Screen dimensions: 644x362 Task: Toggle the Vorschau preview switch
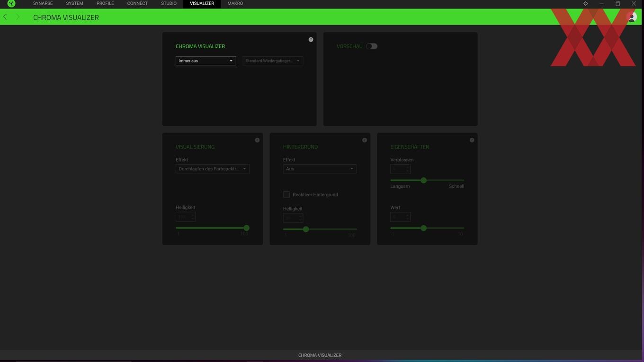pyautogui.click(x=372, y=46)
